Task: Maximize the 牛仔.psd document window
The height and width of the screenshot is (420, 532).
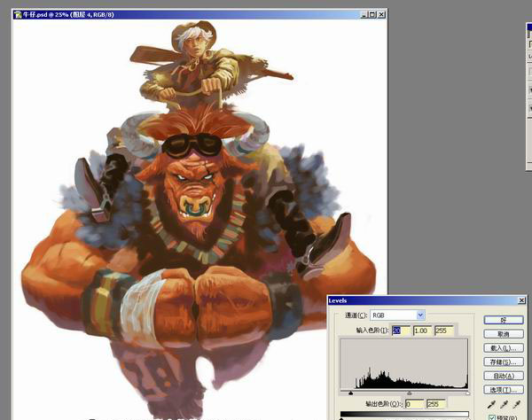Action: 372,14
